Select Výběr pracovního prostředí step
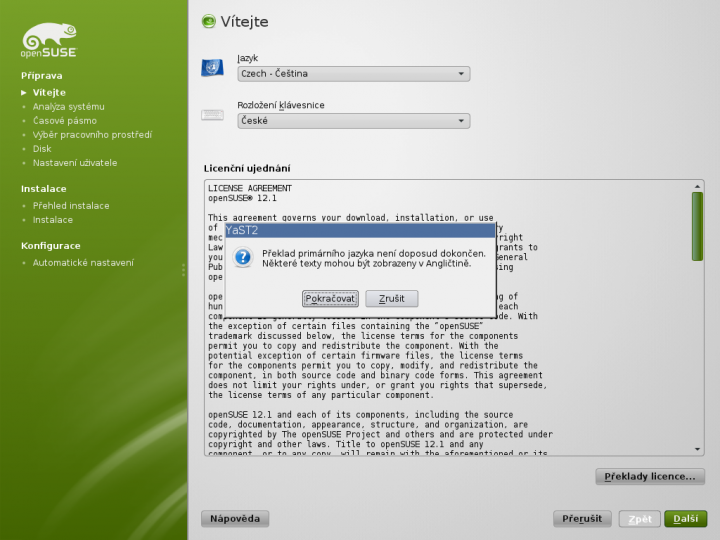 coord(92,135)
